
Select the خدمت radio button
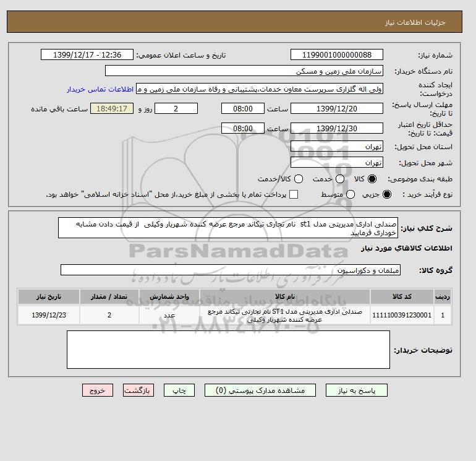point(340,179)
